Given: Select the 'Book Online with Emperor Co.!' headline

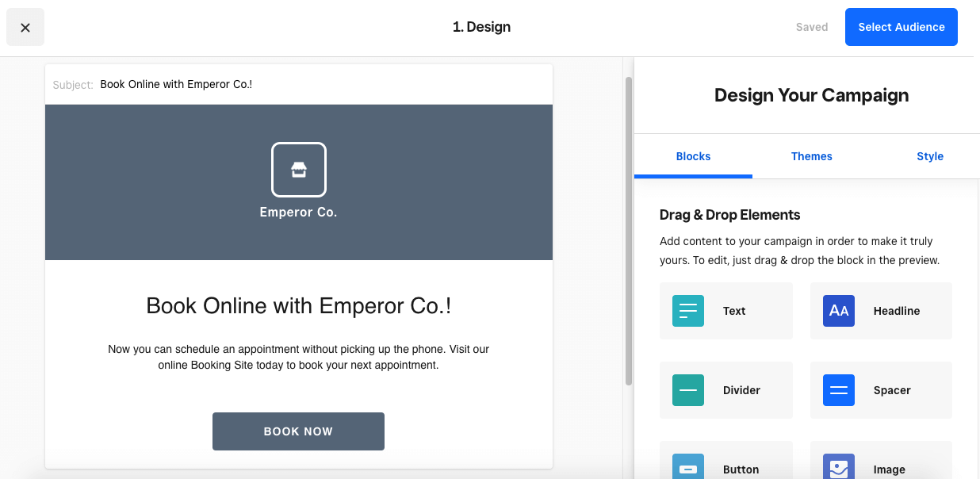Looking at the screenshot, I should [299, 306].
